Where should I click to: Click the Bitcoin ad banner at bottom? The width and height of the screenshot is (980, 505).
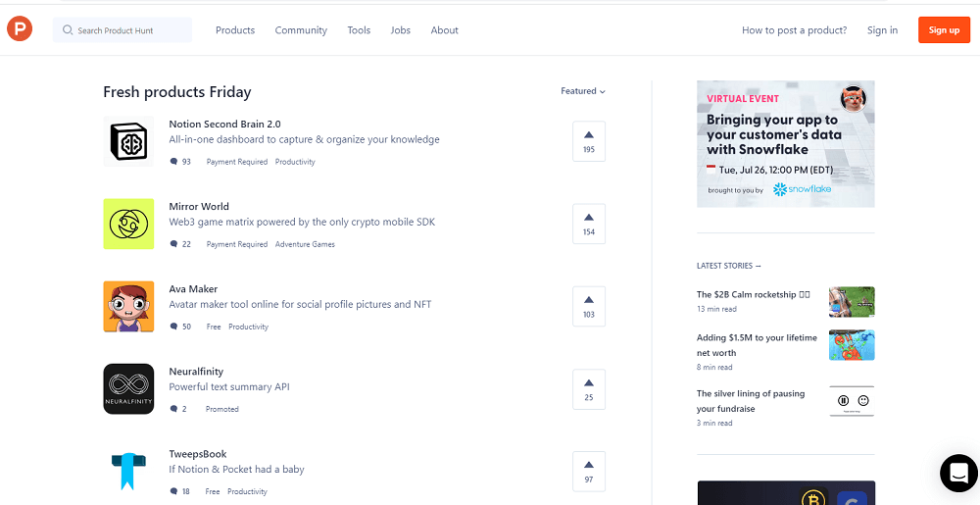click(786, 492)
